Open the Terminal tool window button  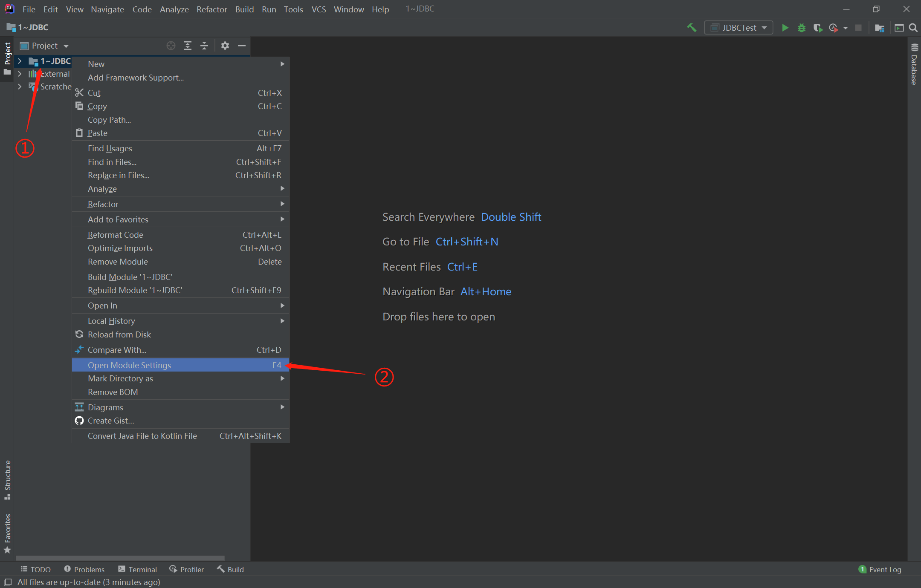pos(138,569)
